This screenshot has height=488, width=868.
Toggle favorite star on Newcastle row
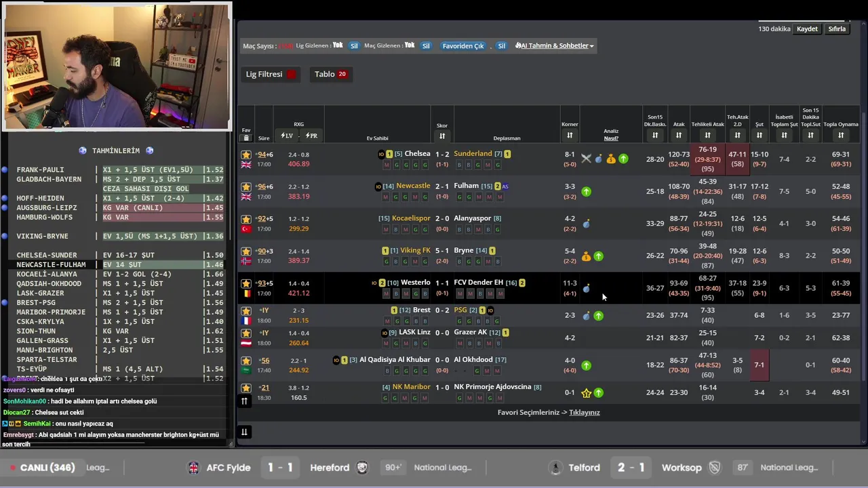pyautogui.click(x=245, y=186)
